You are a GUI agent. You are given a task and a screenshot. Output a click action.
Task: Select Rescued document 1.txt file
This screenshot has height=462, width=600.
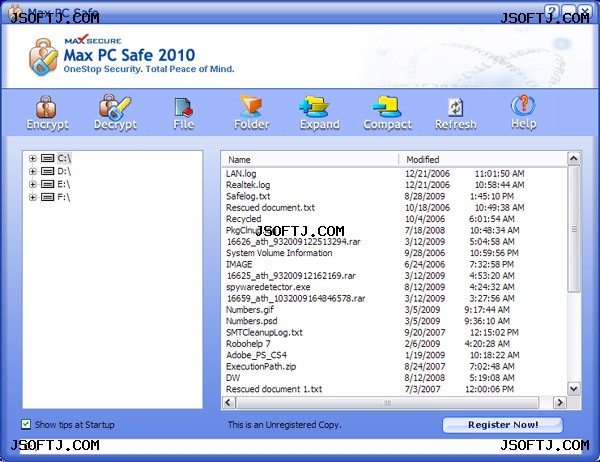click(274, 389)
